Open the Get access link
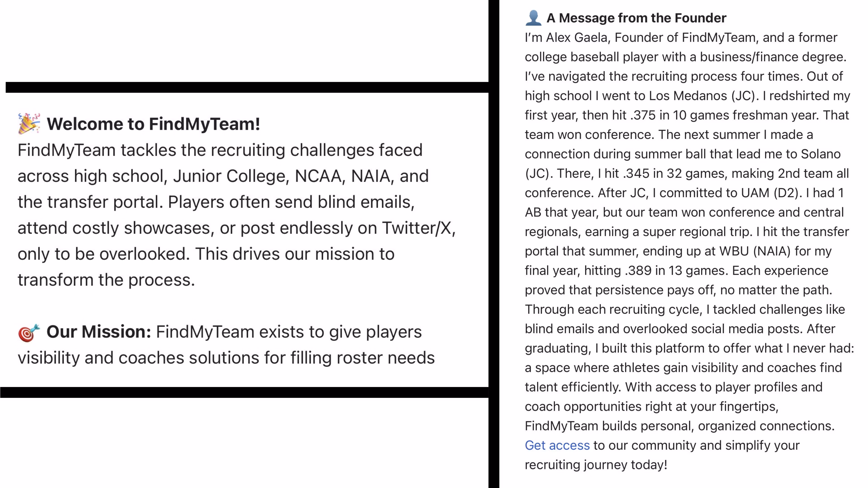This screenshot has width=868, height=488. click(x=557, y=445)
